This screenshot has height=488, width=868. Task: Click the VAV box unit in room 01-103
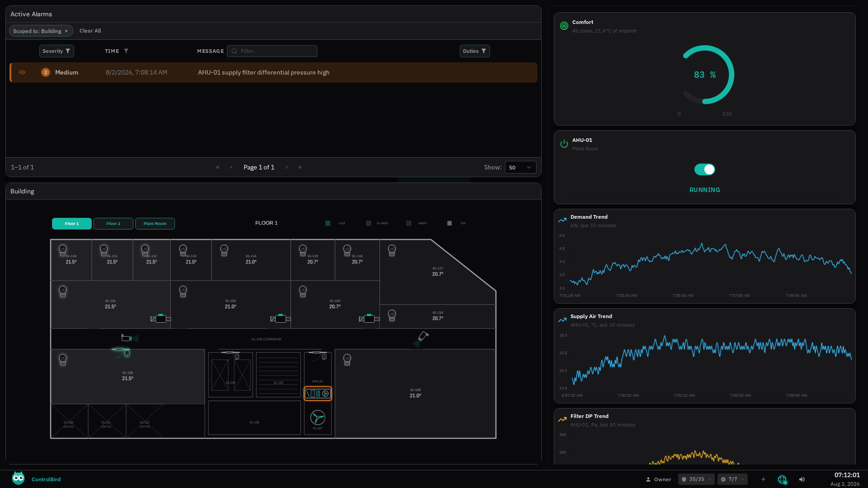click(369, 319)
